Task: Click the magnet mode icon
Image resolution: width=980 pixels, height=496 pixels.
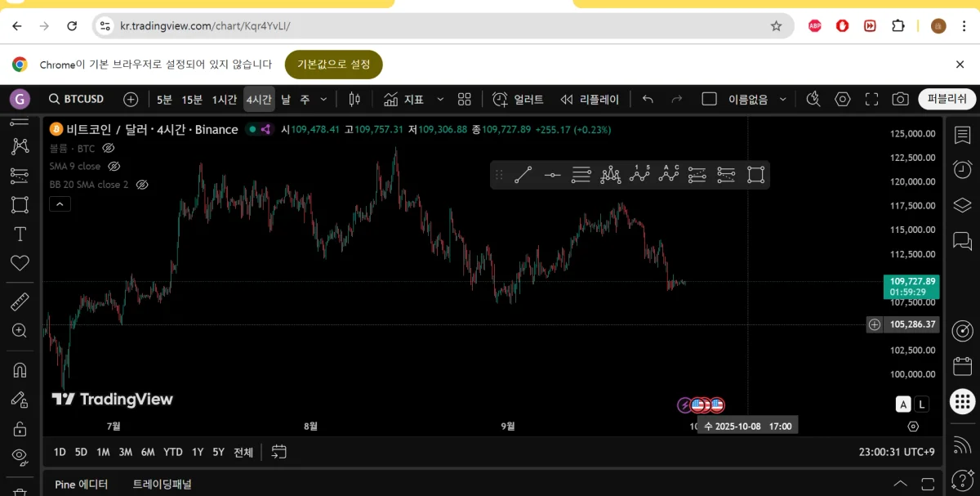Action: point(20,369)
